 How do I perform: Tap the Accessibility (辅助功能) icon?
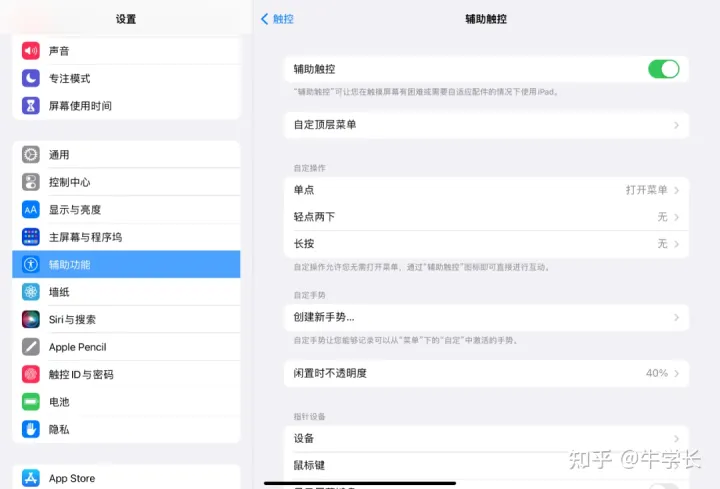coord(31,264)
